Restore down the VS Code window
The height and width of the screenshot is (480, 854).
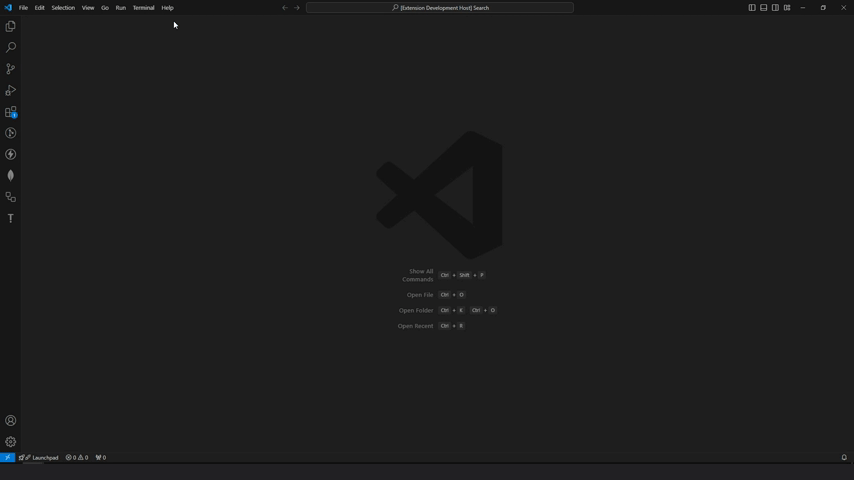click(x=823, y=8)
